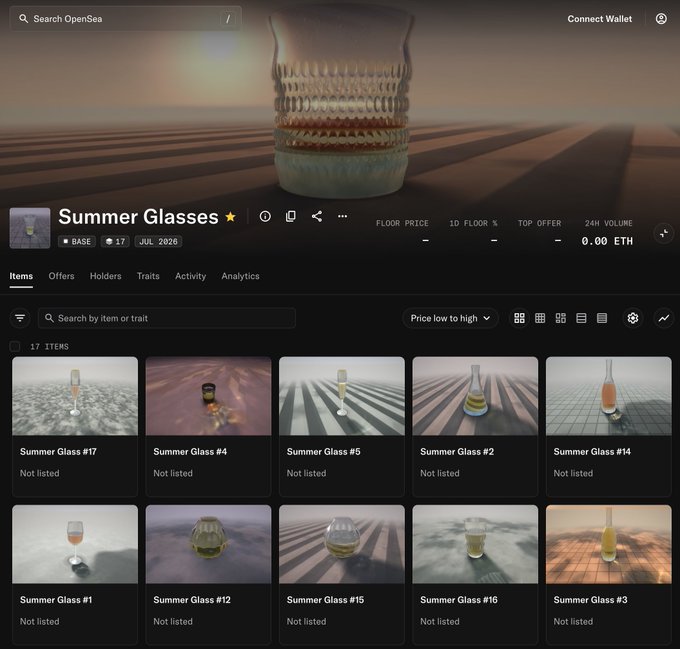Click the '17 ITEMS' count label
This screenshot has width=680, height=649.
[49, 347]
